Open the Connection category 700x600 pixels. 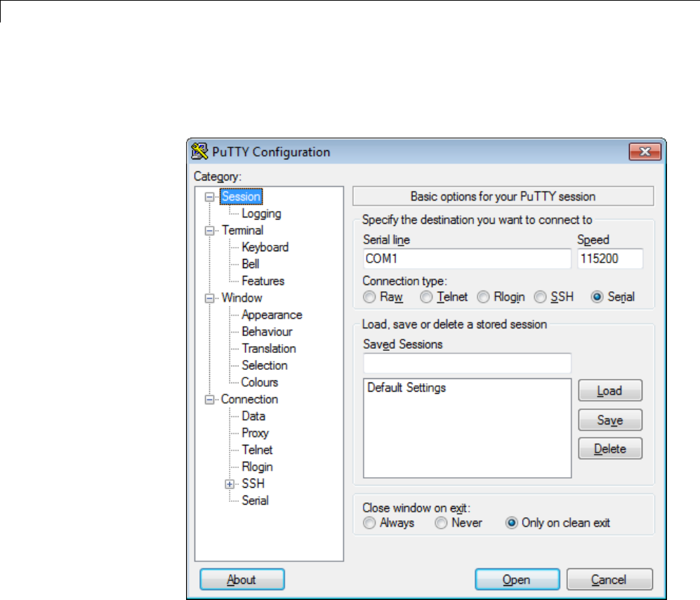(x=249, y=399)
